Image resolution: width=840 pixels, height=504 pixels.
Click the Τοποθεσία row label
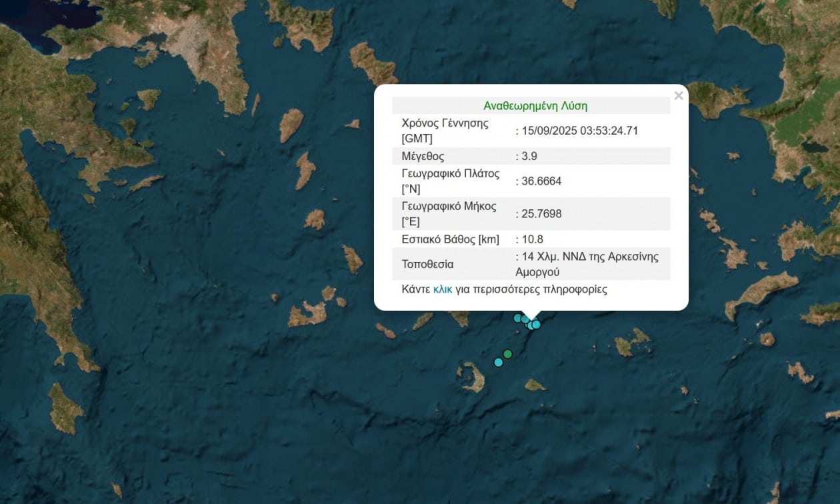click(x=427, y=264)
